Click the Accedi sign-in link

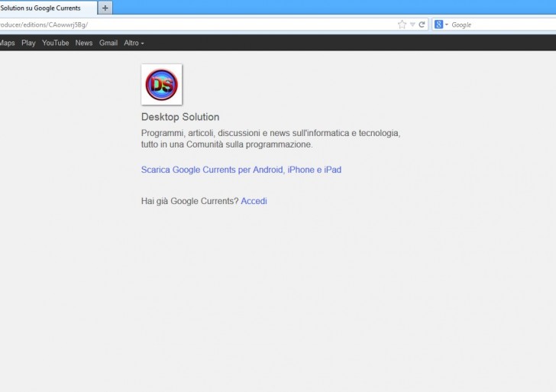pos(254,201)
